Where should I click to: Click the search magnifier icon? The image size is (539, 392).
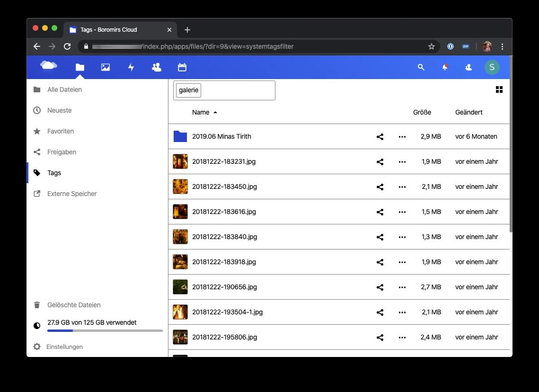click(x=421, y=67)
